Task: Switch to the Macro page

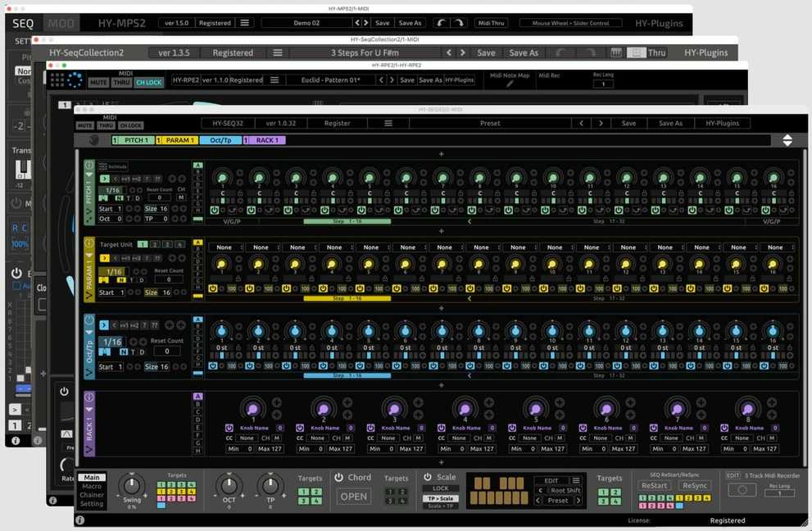Action: pos(92,487)
